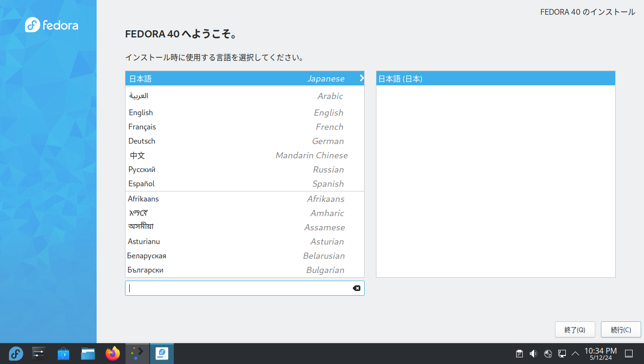Select the Afrikaans language row
Screen dimensions: 644x364
coord(245,199)
